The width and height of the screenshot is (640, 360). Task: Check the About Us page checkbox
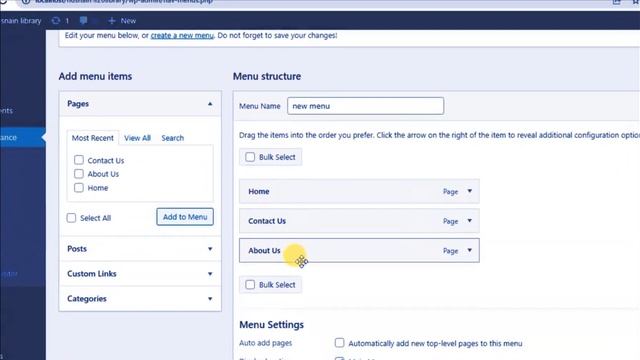coord(79,174)
